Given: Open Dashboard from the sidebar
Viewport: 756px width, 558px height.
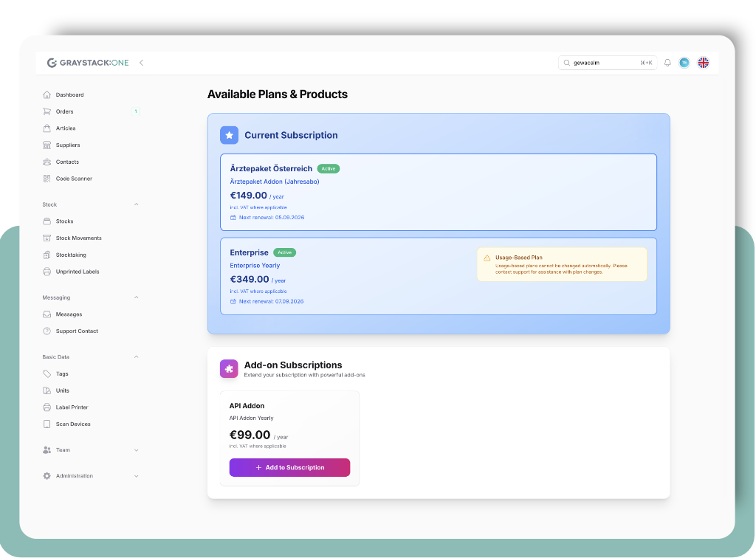Looking at the screenshot, I should [69, 95].
